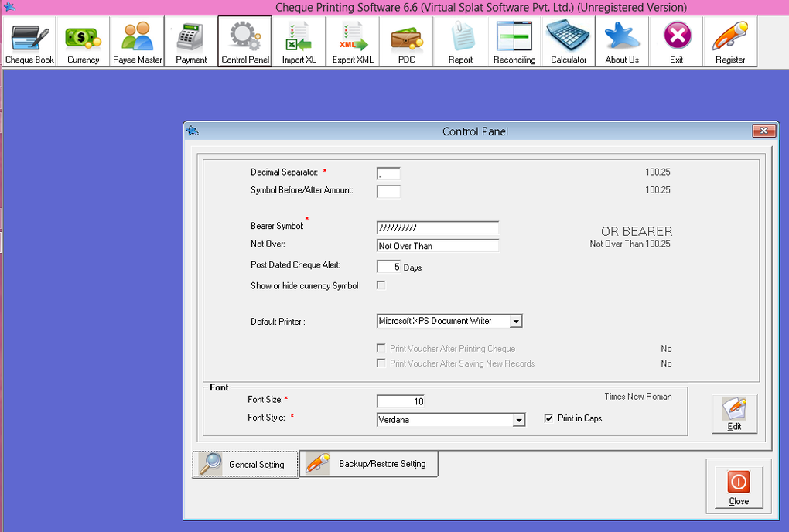
Task: Click the Control Panel dialog title text
Action: (475, 131)
